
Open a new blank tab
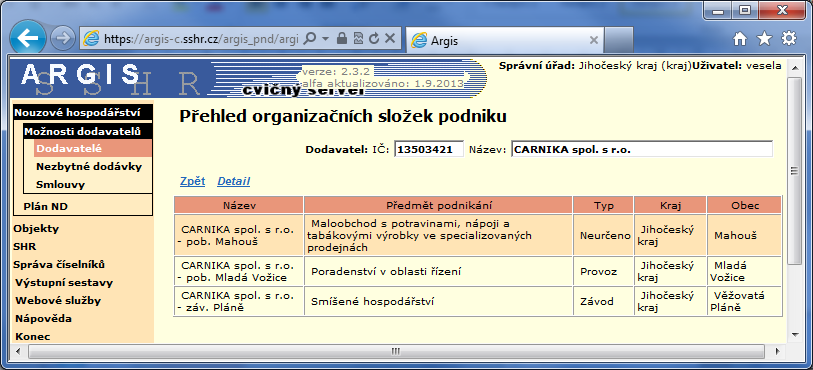pyautogui.click(x=619, y=40)
